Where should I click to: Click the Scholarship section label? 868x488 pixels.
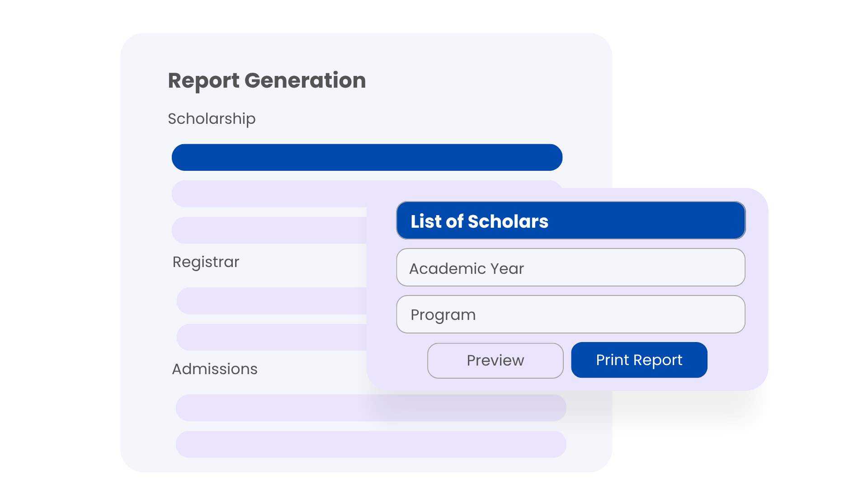(212, 119)
